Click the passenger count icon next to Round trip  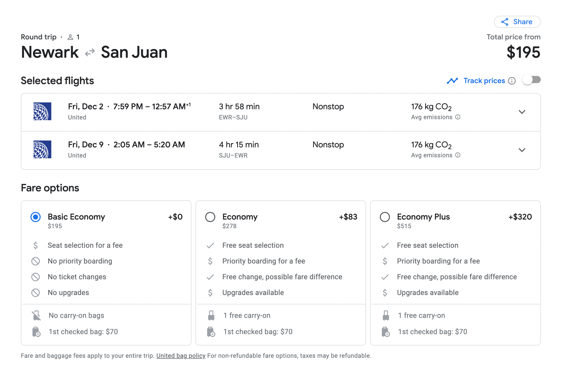point(70,37)
